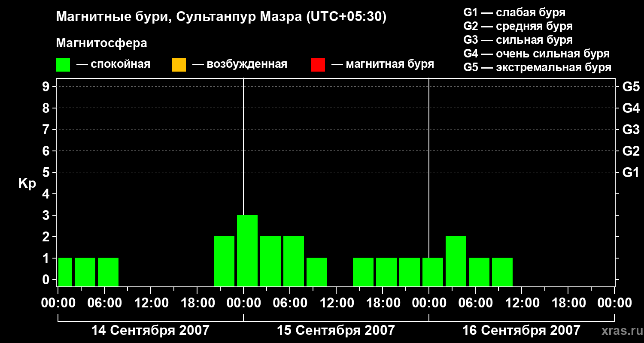The width and height of the screenshot is (644, 343).
Task: Click the G3 marker on the right axis
Action: coord(631,130)
